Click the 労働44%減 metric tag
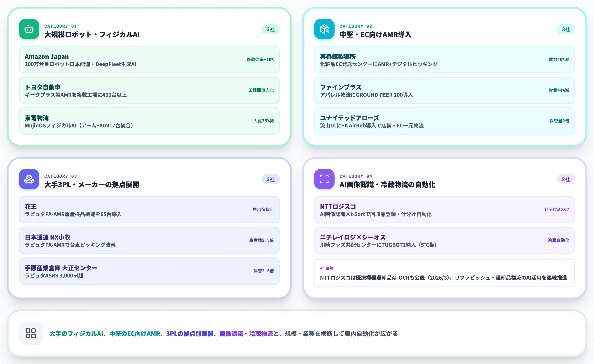594x364 pixels. coord(559,90)
